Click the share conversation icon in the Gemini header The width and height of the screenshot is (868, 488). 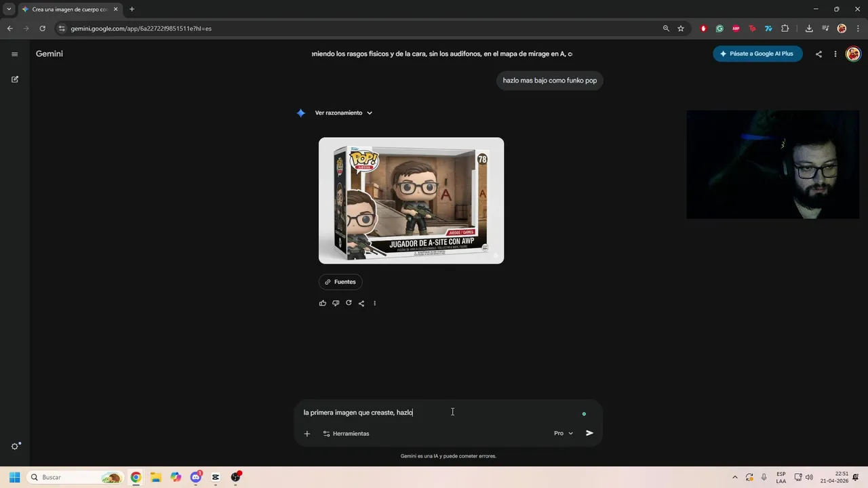coord(818,54)
